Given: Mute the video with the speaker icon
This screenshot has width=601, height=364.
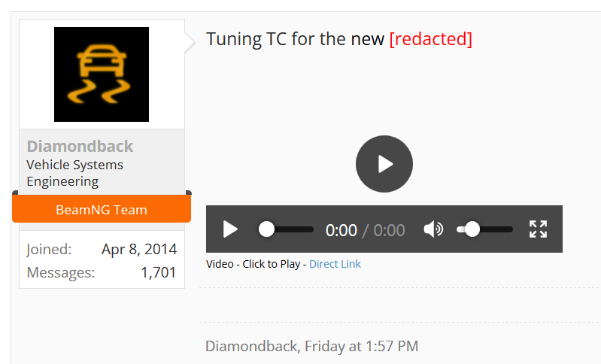Looking at the screenshot, I should click(433, 229).
